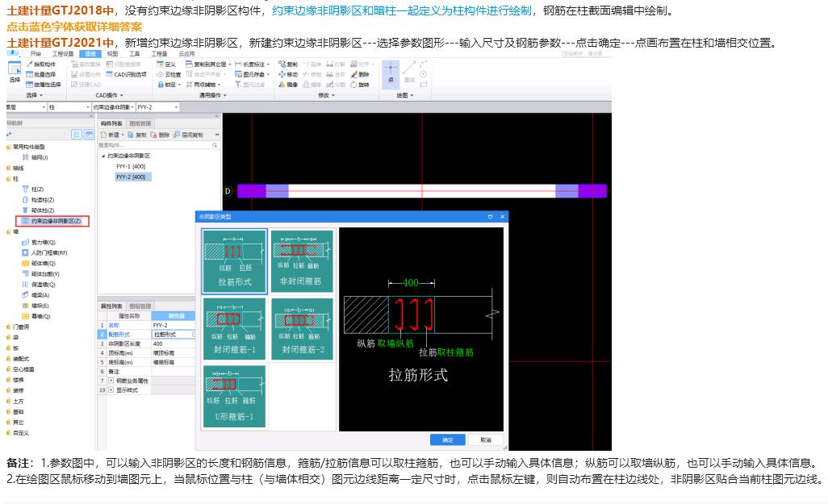The image size is (828, 504).
Task: Switch to 图层管理 tab beside 属性列表
Action: pyautogui.click(x=140, y=306)
